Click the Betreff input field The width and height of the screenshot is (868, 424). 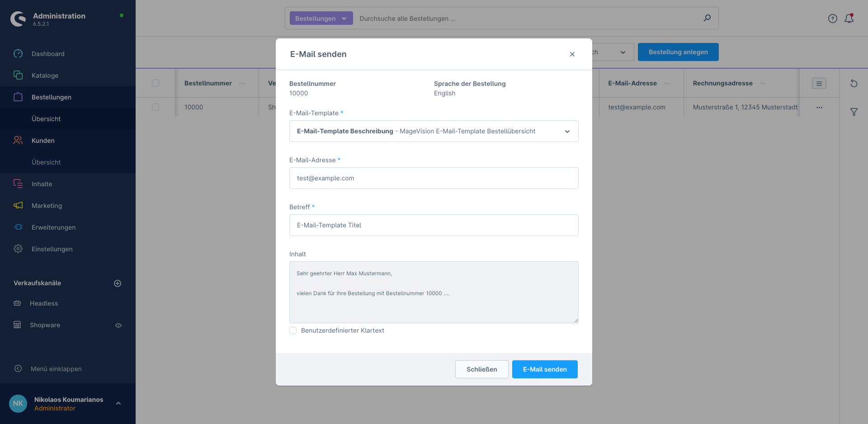coord(434,225)
